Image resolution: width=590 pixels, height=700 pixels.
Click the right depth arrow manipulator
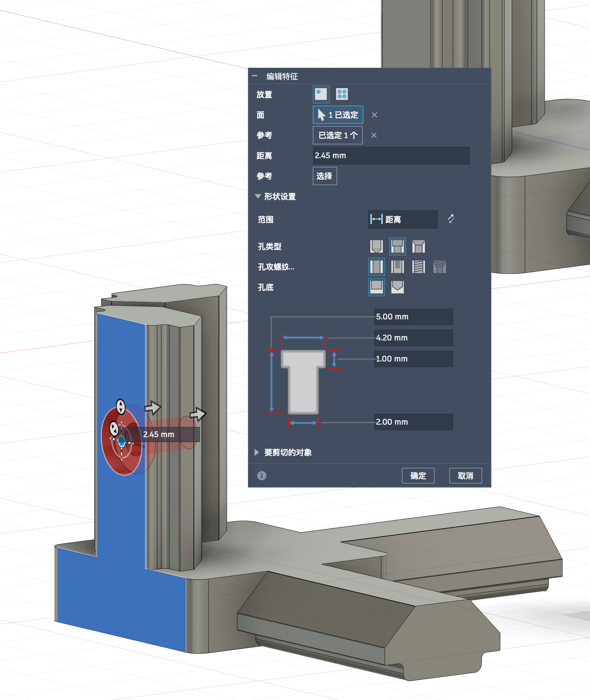tap(198, 414)
